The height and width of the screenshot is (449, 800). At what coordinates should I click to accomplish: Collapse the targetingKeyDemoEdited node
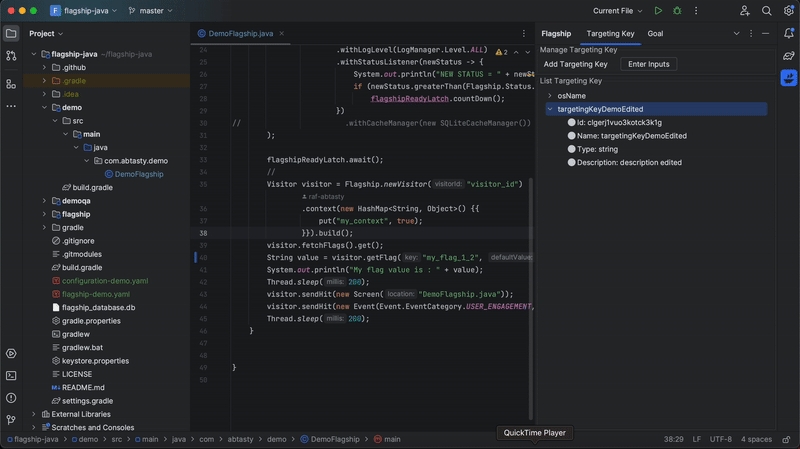[x=550, y=109]
